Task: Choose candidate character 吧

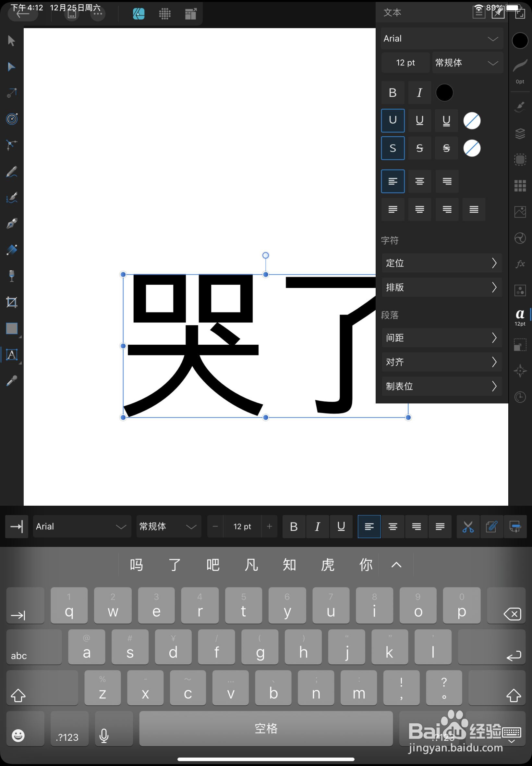Action: (x=213, y=565)
